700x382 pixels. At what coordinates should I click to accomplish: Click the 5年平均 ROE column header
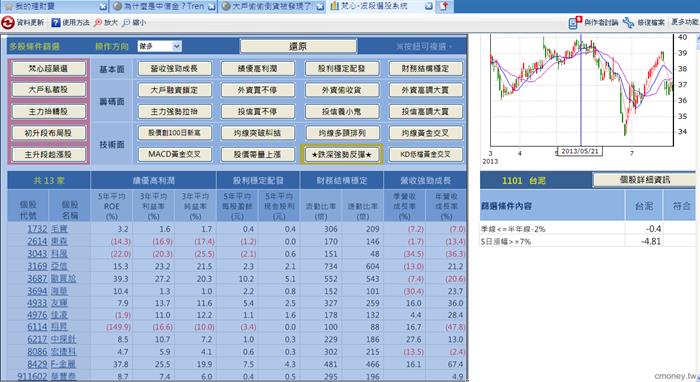pos(112,206)
